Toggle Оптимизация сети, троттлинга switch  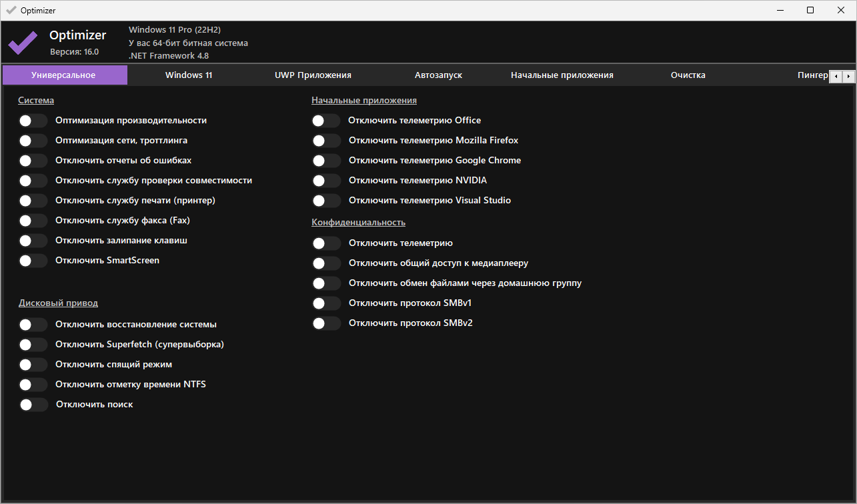[33, 141]
